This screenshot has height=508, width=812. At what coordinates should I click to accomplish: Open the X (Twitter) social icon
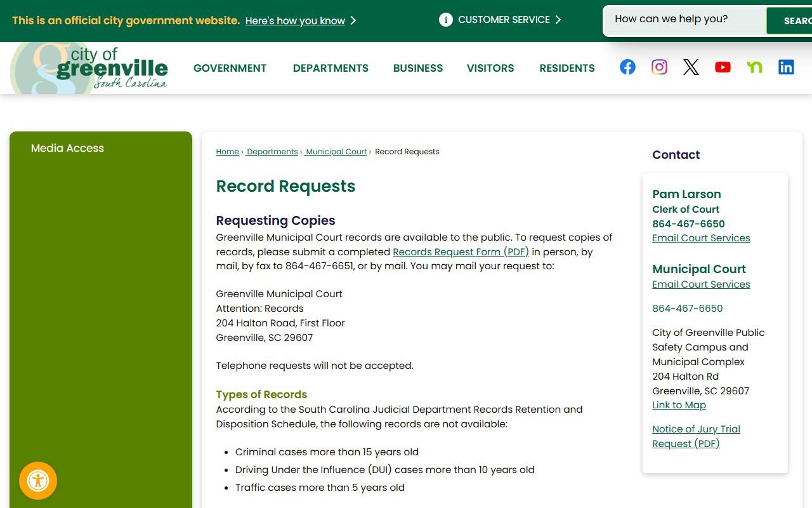coord(691,67)
